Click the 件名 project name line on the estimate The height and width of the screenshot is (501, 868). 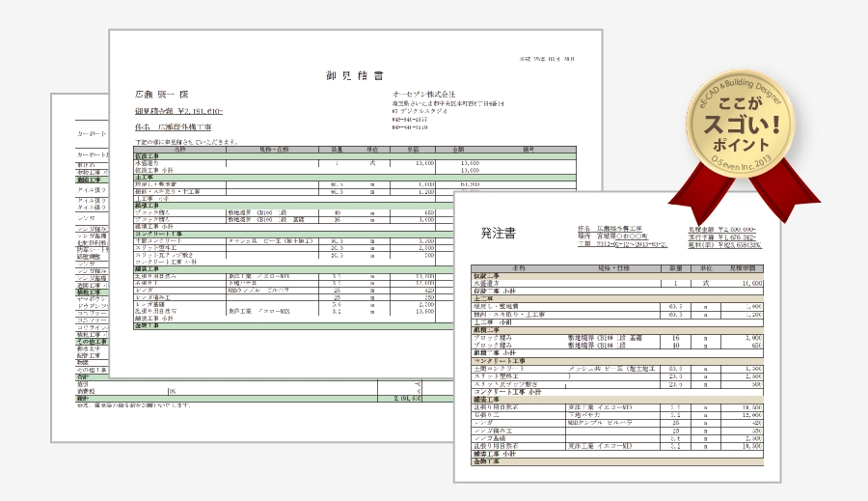174,126
